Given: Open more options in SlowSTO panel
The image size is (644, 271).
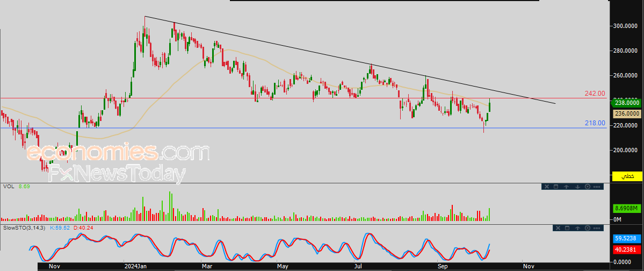Looking at the screenshot, I should 597,228.
